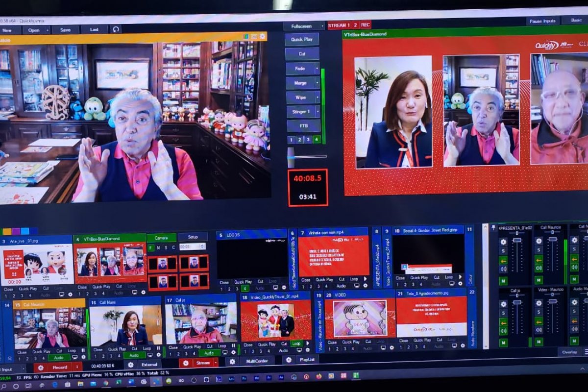
Task: Open the Setup tab
Action: click(193, 237)
